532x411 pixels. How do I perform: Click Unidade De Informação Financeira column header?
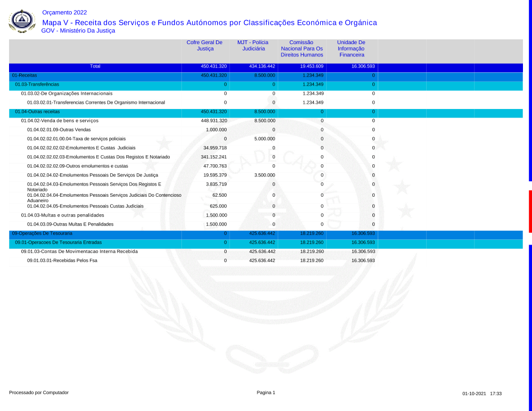point(351,48)
